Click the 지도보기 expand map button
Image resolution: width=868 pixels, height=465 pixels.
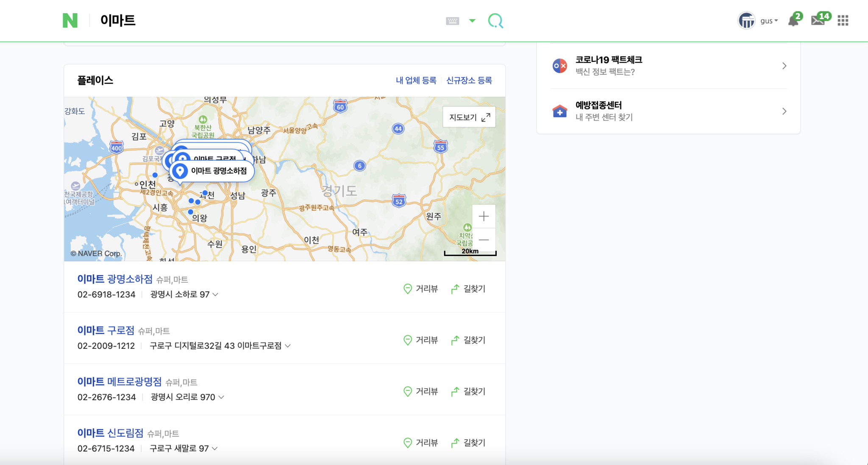pyautogui.click(x=469, y=117)
